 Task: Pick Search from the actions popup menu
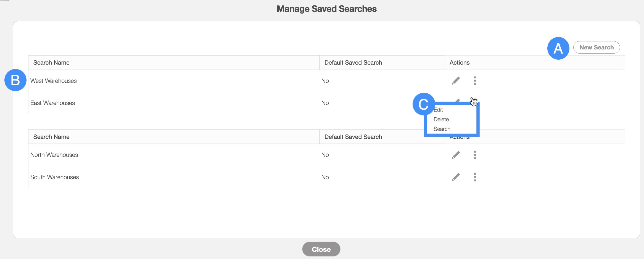click(442, 129)
